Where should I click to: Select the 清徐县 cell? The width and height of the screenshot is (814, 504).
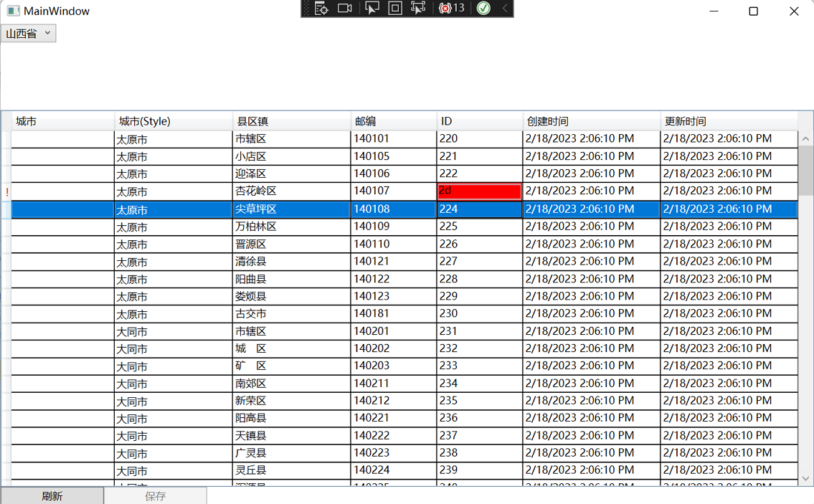click(x=291, y=261)
